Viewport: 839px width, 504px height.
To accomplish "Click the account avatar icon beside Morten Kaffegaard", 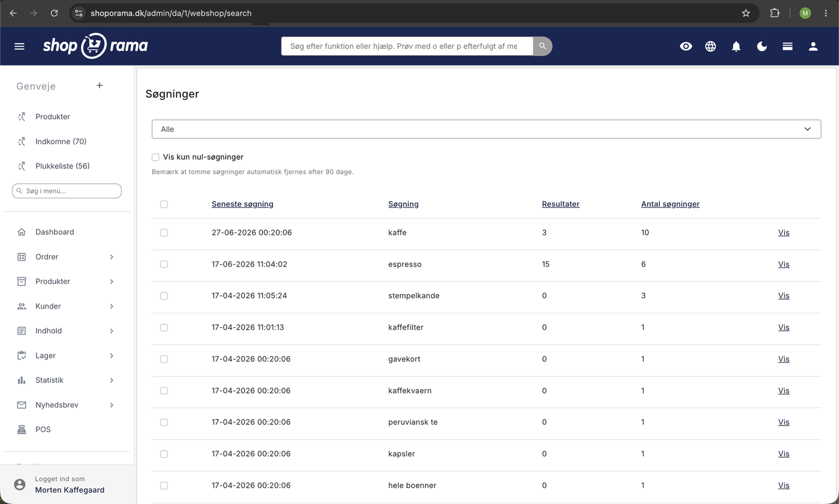I will point(20,484).
